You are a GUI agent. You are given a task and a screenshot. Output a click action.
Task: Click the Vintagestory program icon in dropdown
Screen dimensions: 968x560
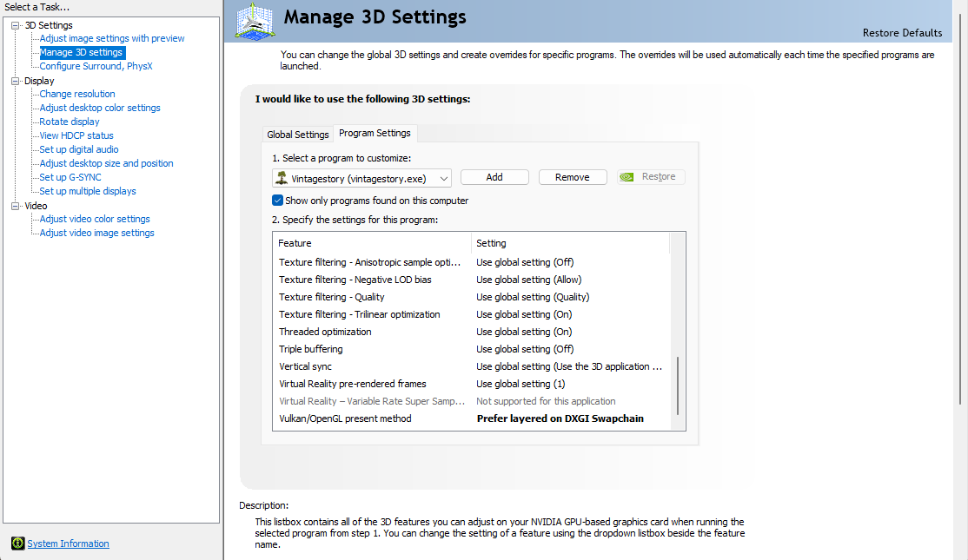pos(282,177)
